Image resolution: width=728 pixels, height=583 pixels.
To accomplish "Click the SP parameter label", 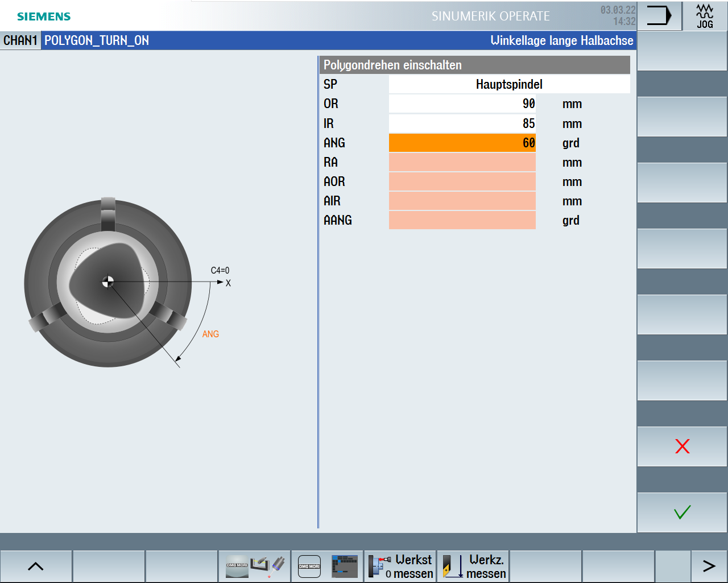I will point(330,84).
